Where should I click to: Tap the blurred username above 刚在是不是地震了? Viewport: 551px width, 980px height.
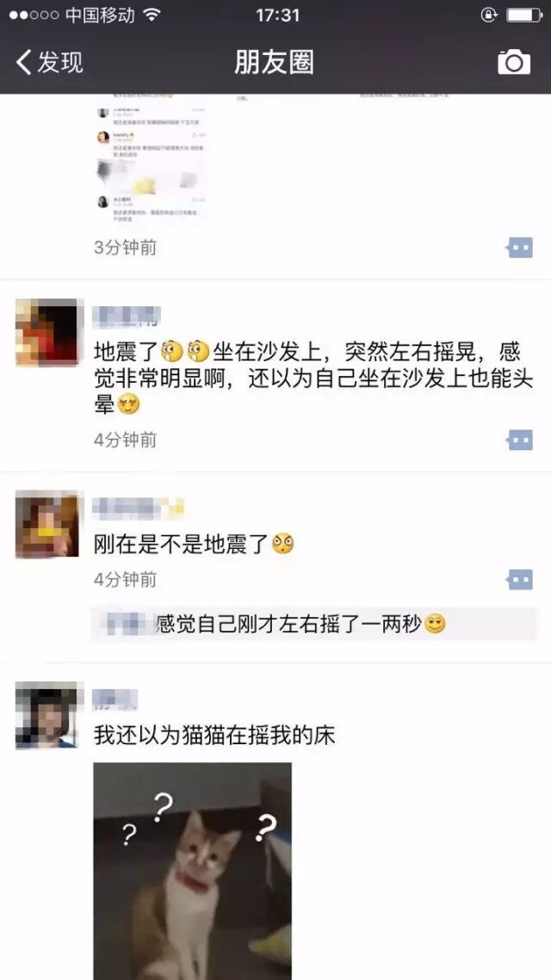(139, 508)
